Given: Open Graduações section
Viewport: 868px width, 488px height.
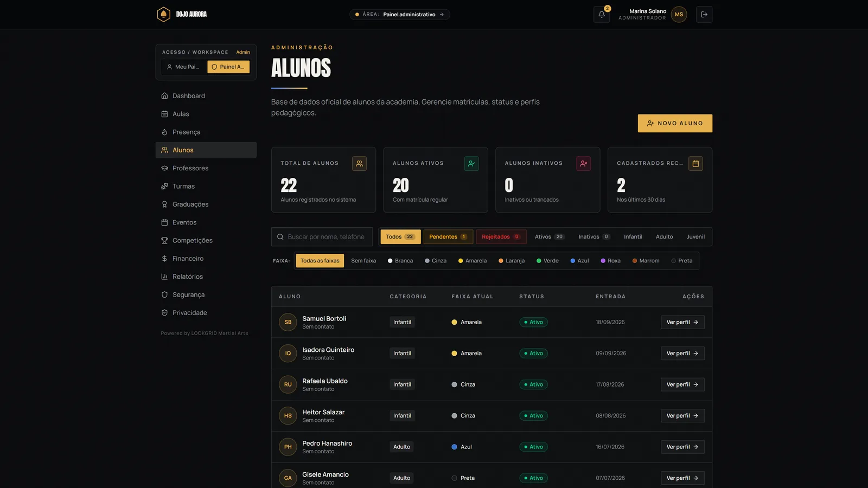Looking at the screenshot, I should 206,204.
